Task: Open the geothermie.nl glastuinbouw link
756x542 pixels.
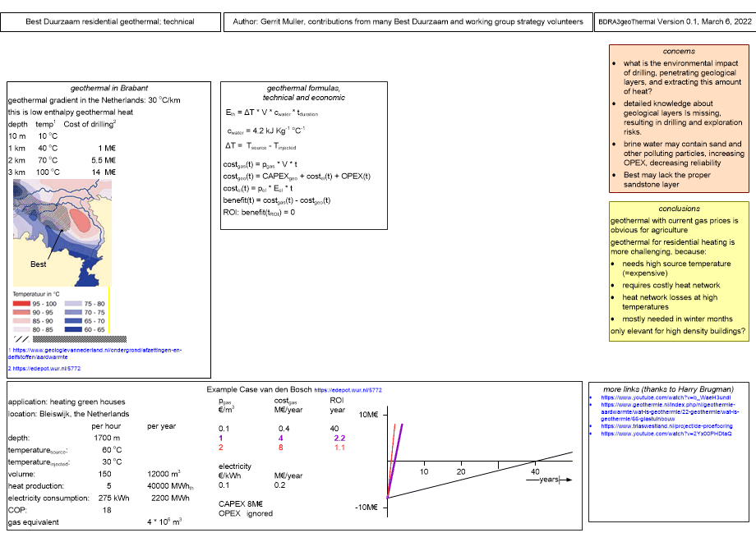Action: tap(670, 412)
